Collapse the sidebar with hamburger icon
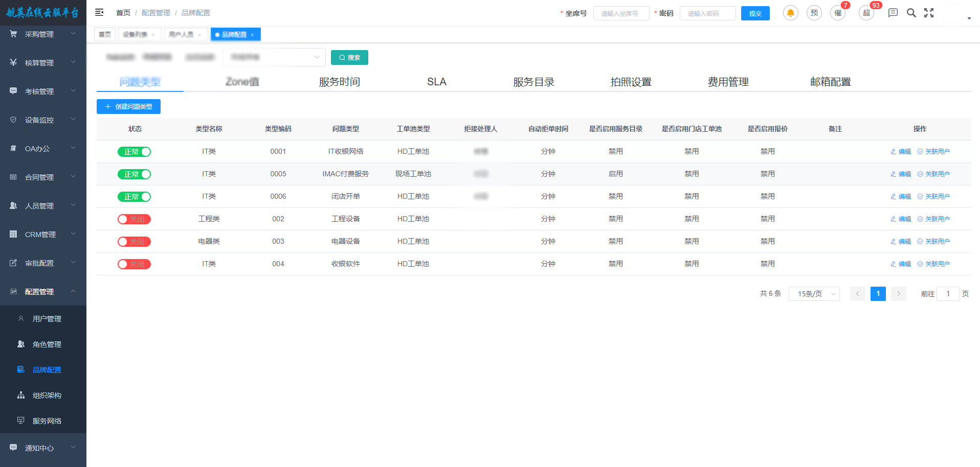Image resolution: width=980 pixels, height=467 pixels. (x=99, y=13)
